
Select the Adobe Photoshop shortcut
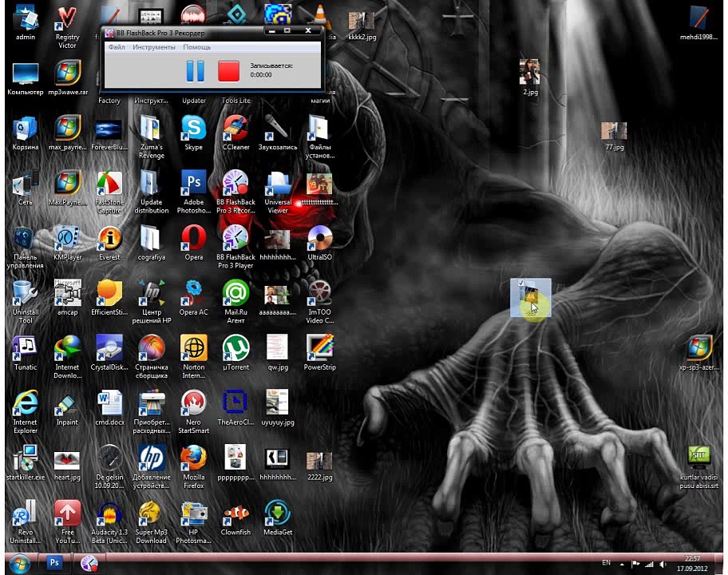(x=194, y=192)
